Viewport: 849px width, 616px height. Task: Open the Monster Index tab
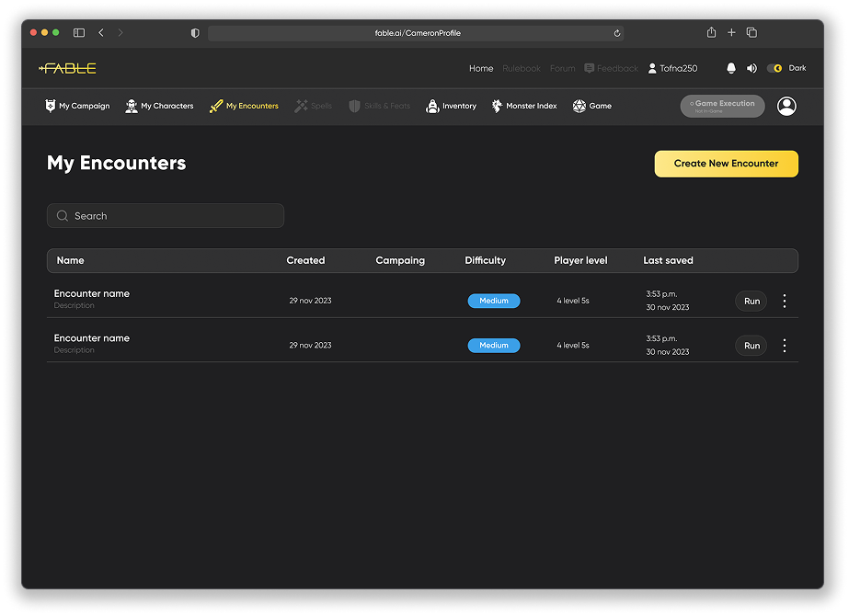click(524, 107)
